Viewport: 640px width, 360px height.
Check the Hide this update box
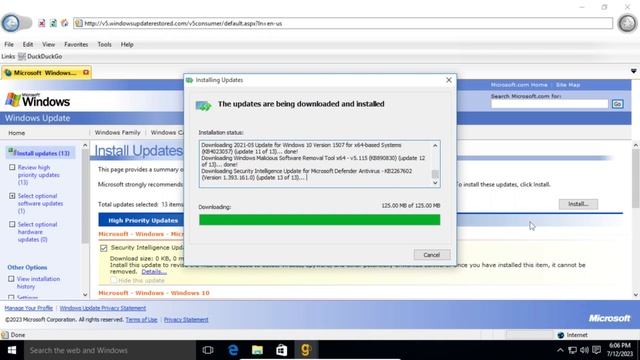coord(114,280)
